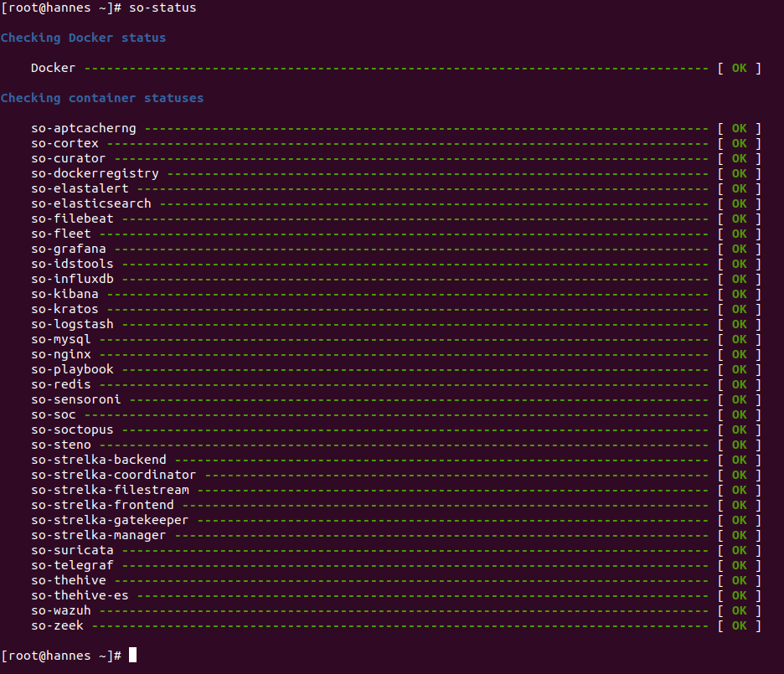The width and height of the screenshot is (784, 674).
Task: Click OK status for so-cortex
Action: 739,143
